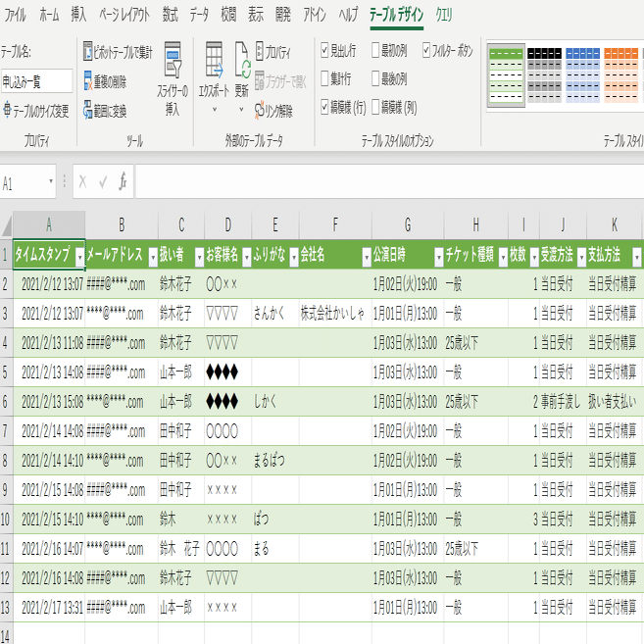This screenshot has width=644, height=644.
Task: Click the Unlink icon (リンク解除)
Action: pos(260,110)
